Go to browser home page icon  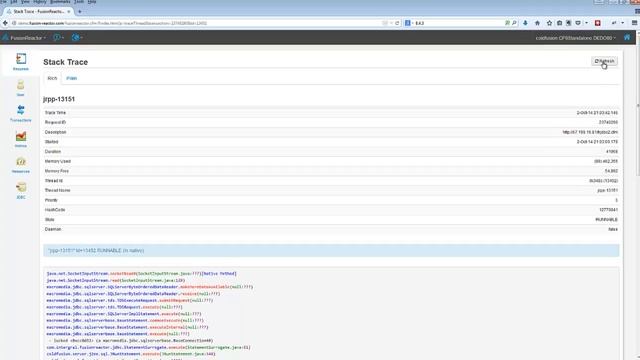(x=537, y=23)
